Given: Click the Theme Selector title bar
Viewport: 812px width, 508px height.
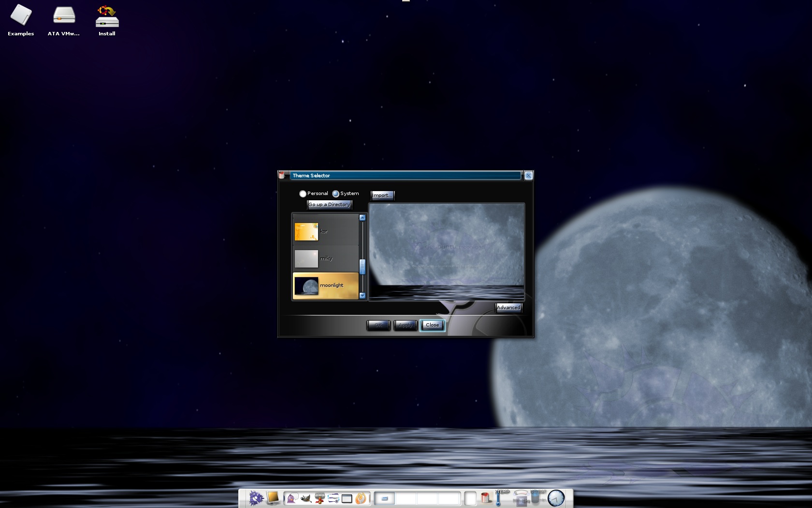Looking at the screenshot, I should (x=405, y=176).
